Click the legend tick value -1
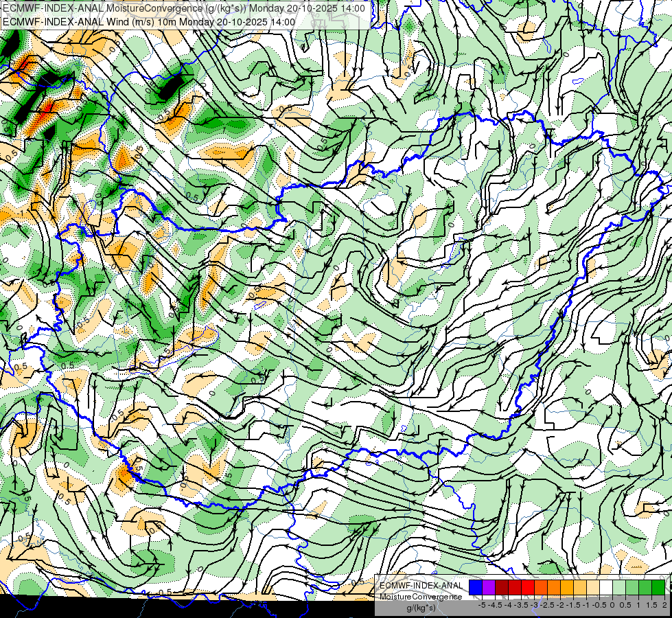 [x=586, y=605]
